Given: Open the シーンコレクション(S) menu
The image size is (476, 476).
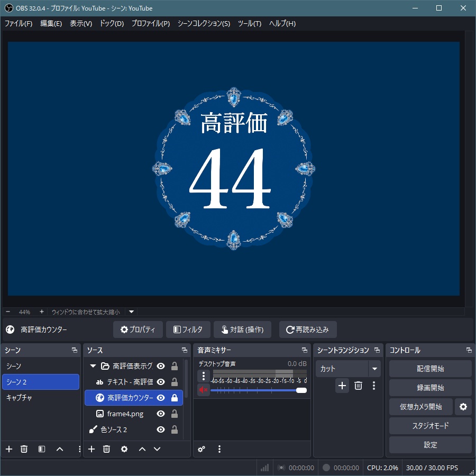Looking at the screenshot, I should point(202,24).
